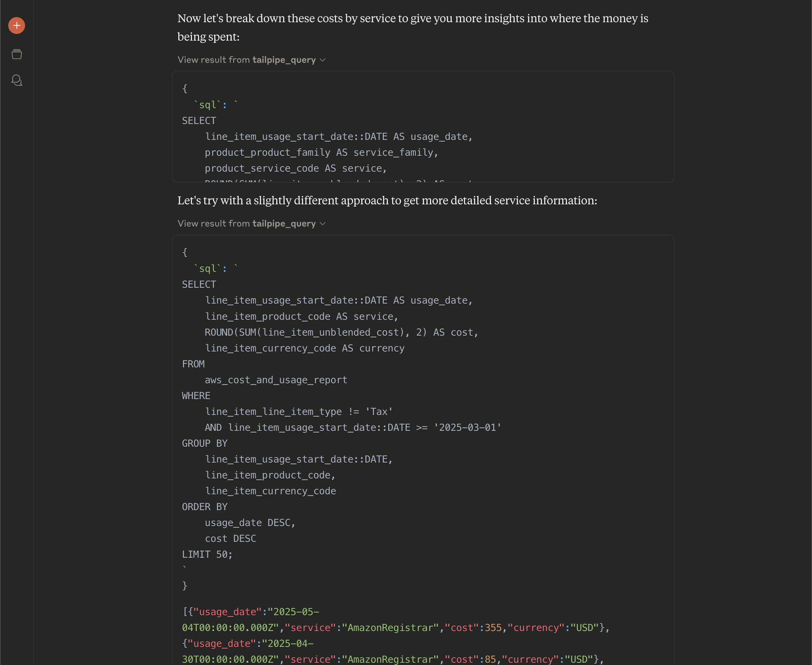The image size is (812, 665).
Task: Click the chevron beside the first tailpipe_query
Action: coord(323,60)
